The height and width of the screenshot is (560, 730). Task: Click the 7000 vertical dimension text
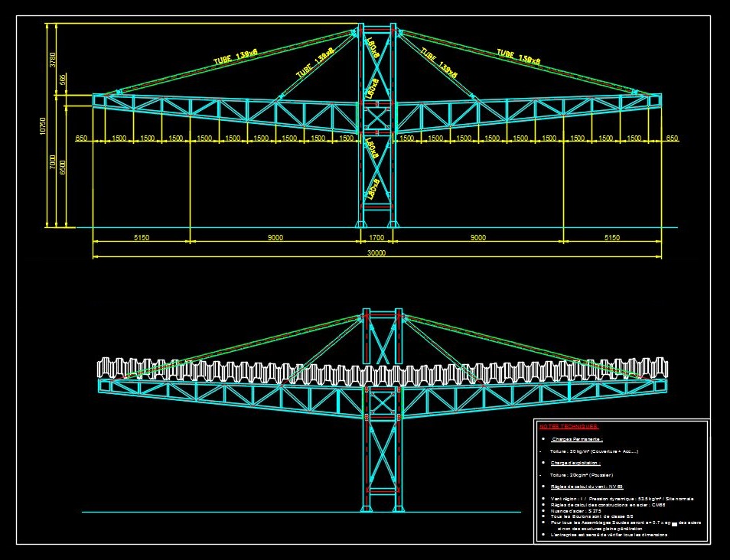[x=53, y=163]
